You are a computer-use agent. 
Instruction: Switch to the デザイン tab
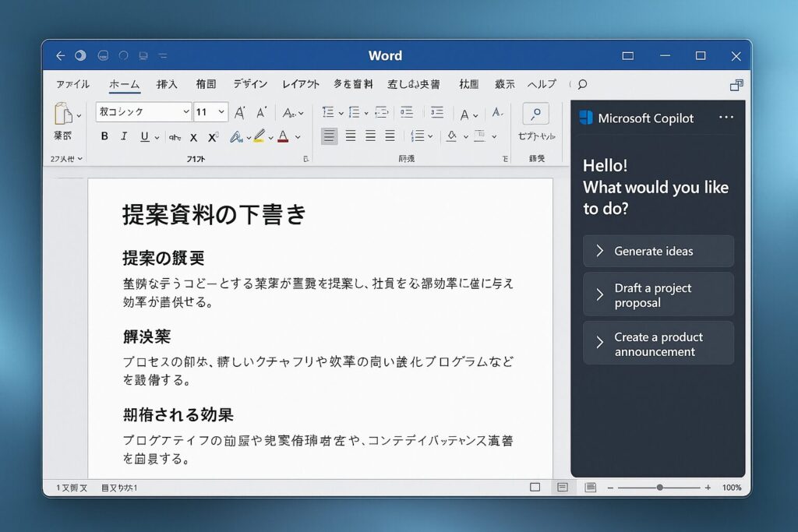coord(250,84)
